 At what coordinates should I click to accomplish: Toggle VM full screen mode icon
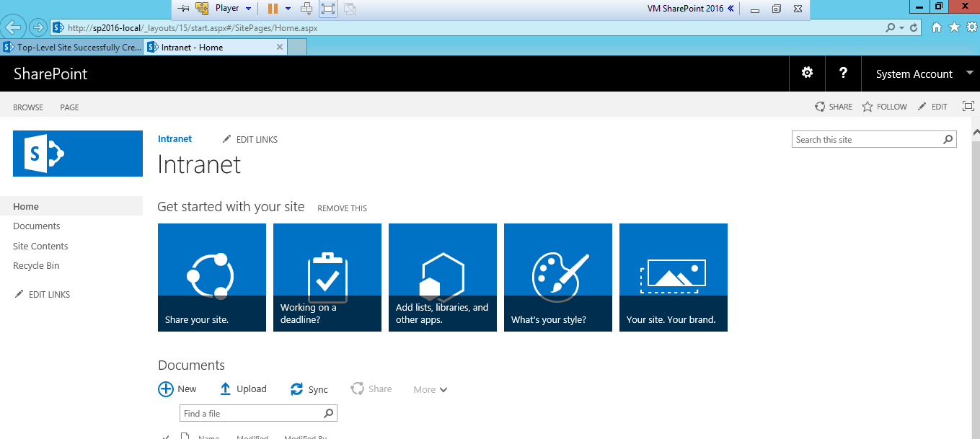(328, 9)
